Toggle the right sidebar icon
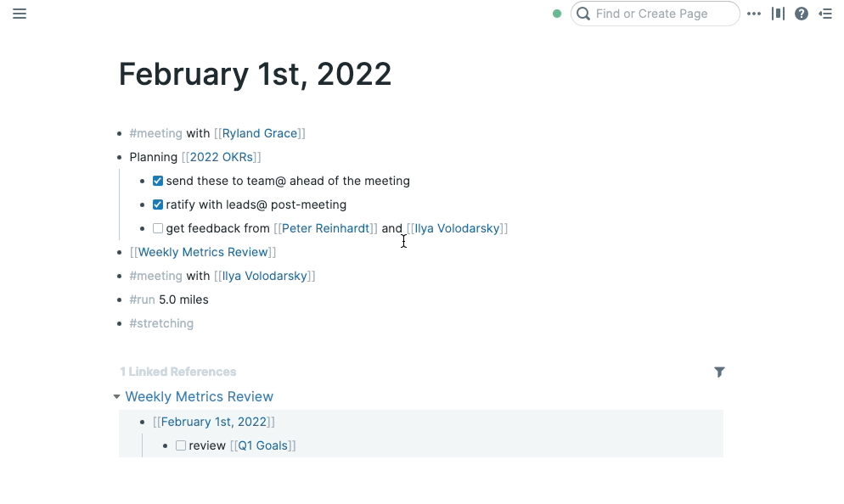Image resolution: width=844 pixels, height=504 pixels. coord(825,14)
